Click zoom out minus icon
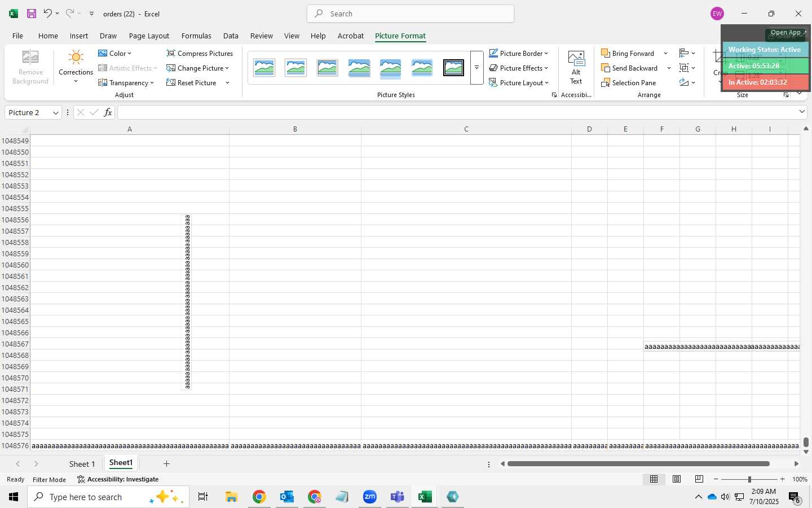This screenshot has height=508, width=812. pyautogui.click(x=716, y=479)
